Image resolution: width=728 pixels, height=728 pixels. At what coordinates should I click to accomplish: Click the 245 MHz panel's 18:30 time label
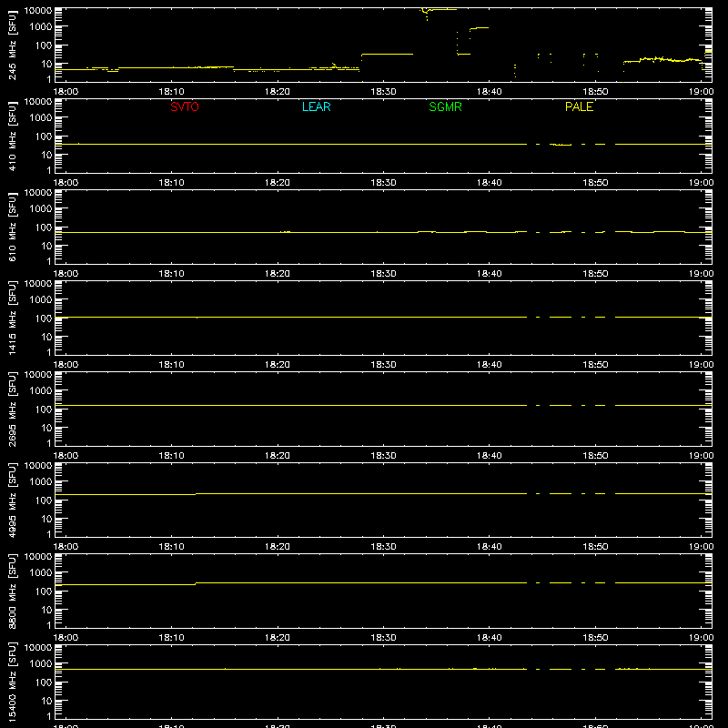click(x=383, y=92)
